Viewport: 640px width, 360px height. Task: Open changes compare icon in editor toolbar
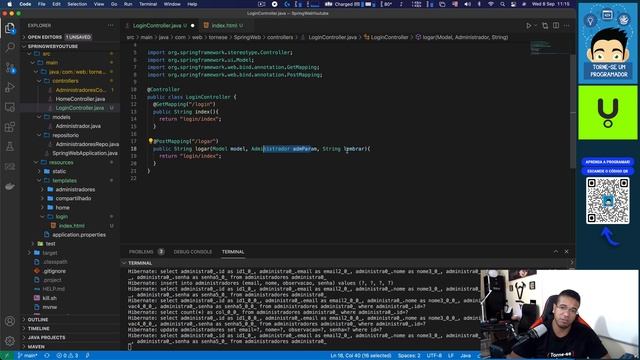point(545,25)
